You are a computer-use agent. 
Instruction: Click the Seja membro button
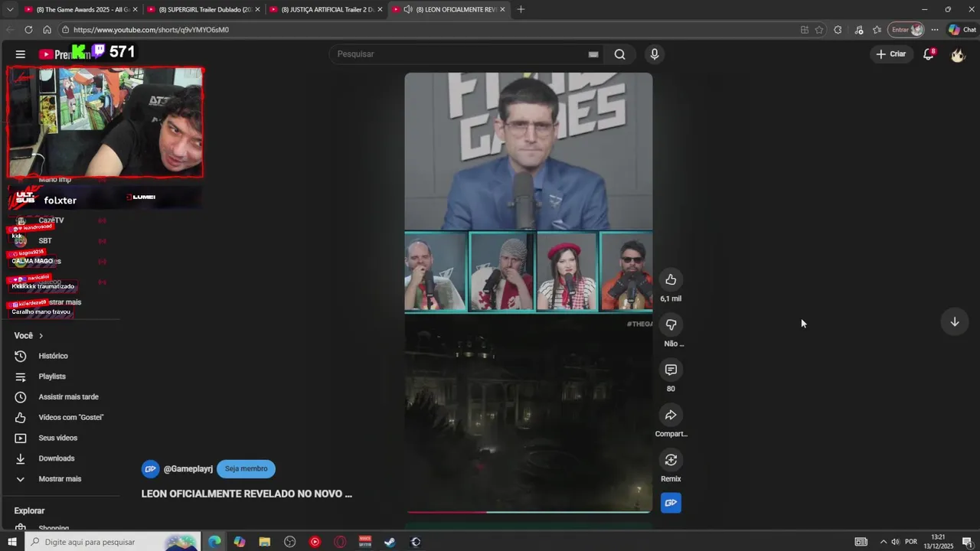(x=246, y=469)
